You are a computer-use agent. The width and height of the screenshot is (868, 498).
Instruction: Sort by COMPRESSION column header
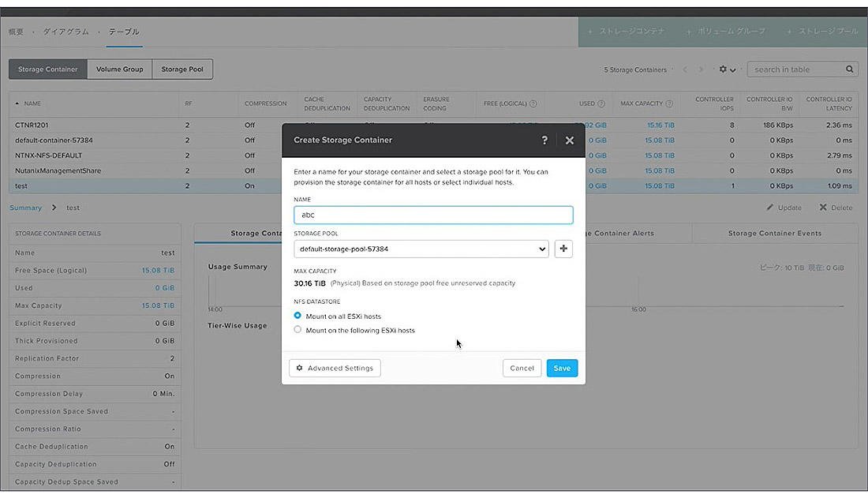[x=266, y=103]
